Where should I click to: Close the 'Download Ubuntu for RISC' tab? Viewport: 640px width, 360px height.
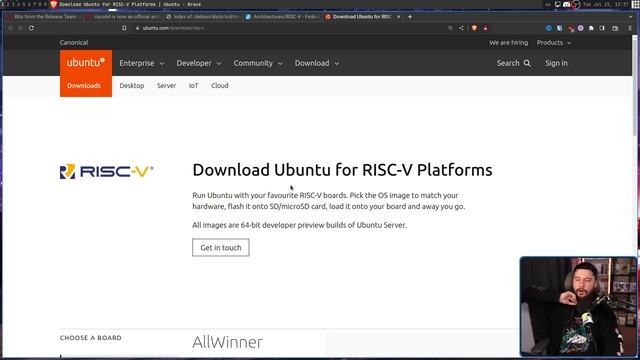[398, 17]
